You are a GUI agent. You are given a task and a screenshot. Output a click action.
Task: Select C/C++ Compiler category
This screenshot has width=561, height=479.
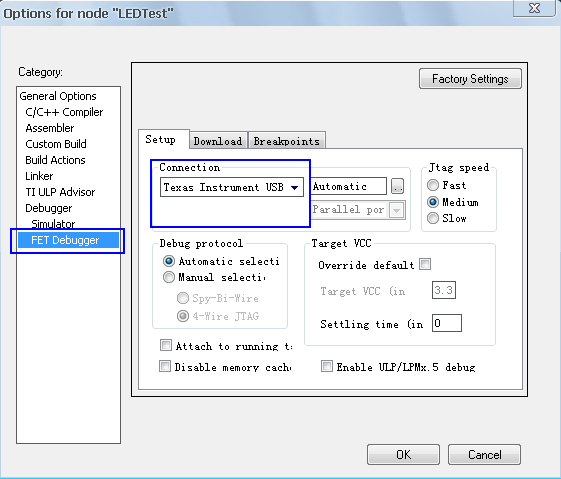pyautogui.click(x=64, y=112)
